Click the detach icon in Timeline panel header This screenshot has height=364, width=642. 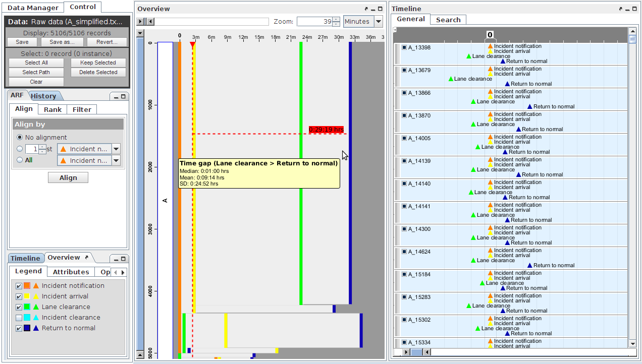click(x=621, y=9)
